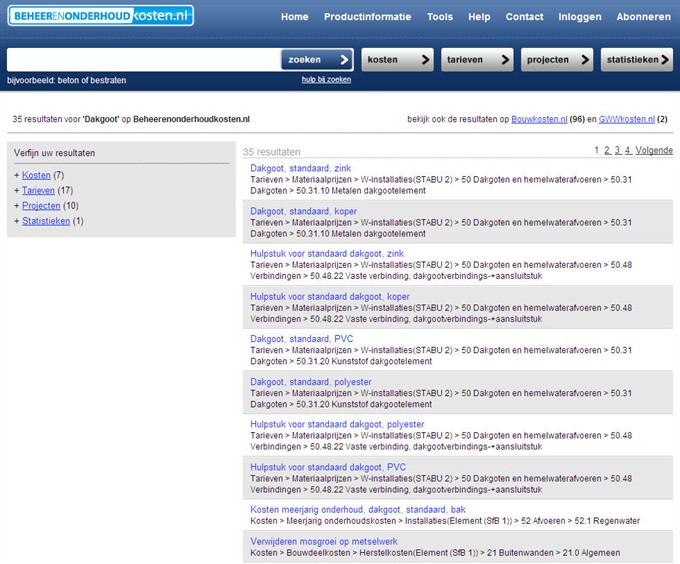Click the projecten category button

pyautogui.click(x=557, y=59)
